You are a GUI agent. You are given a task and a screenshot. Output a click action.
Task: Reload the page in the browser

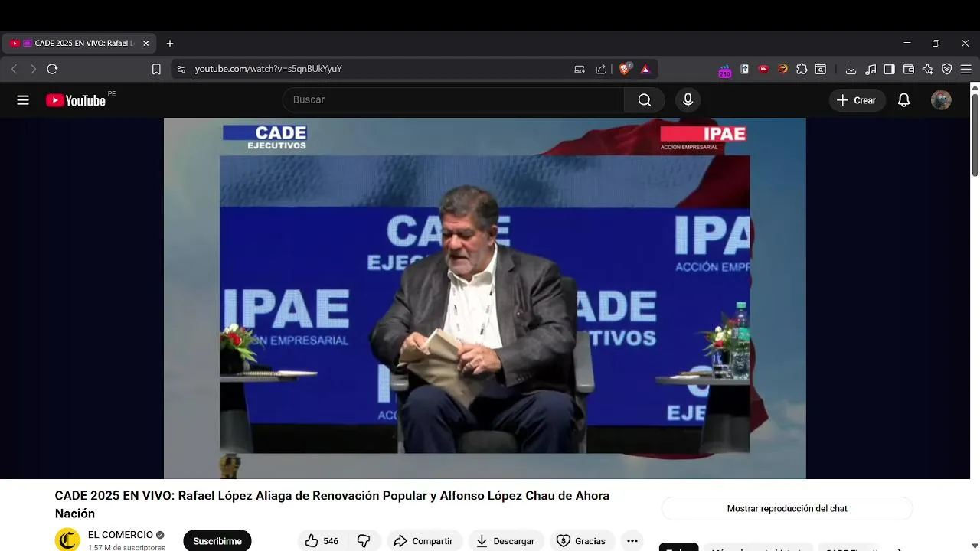pos(52,69)
